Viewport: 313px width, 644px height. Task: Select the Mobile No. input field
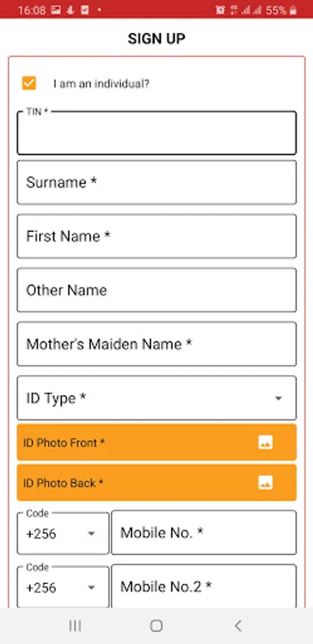204,532
